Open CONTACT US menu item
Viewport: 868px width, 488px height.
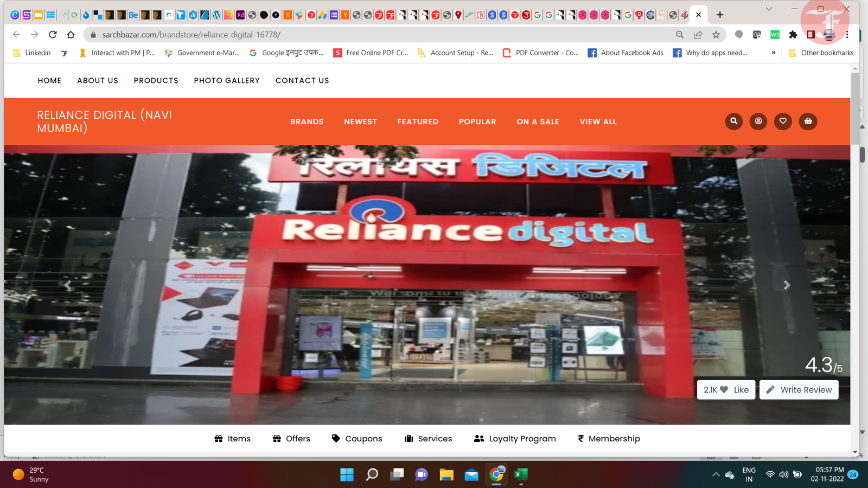(x=302, y=80)
